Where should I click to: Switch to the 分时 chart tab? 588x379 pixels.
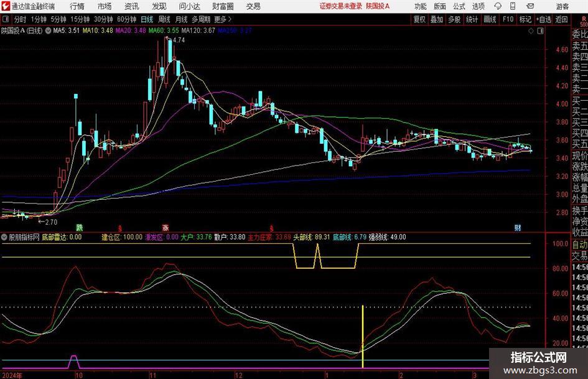(20, 19)
